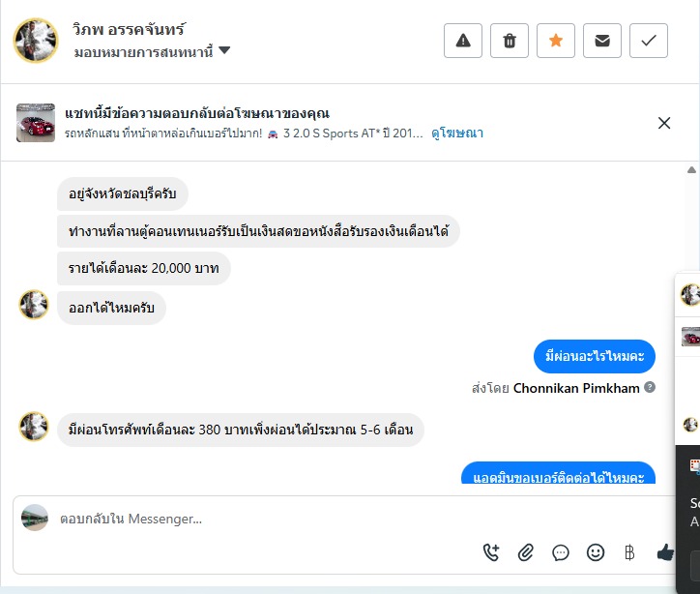Open the emoji picker

point(596,552)
